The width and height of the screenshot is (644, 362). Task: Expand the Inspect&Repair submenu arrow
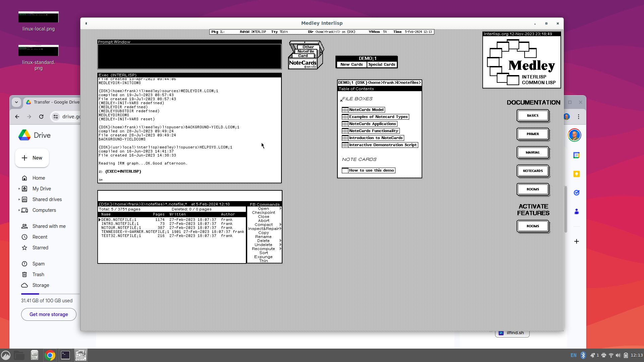[x=280, y=229]
